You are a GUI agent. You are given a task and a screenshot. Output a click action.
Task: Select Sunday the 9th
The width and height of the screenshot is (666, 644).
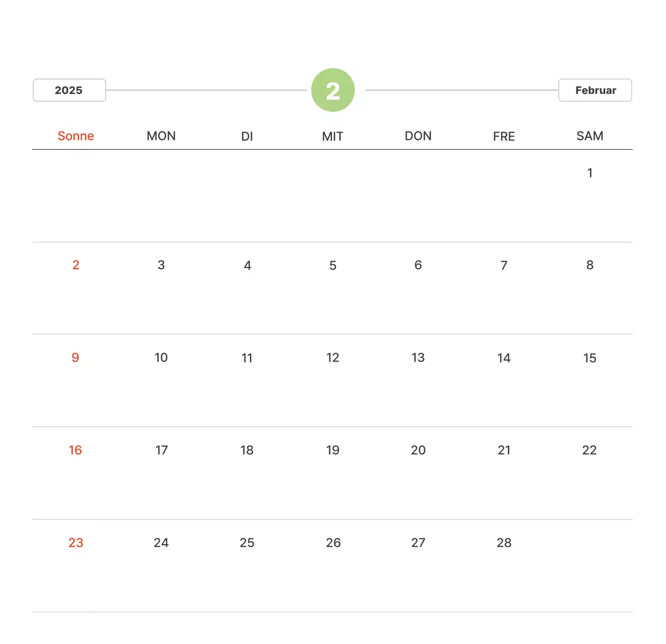(75, 358)
